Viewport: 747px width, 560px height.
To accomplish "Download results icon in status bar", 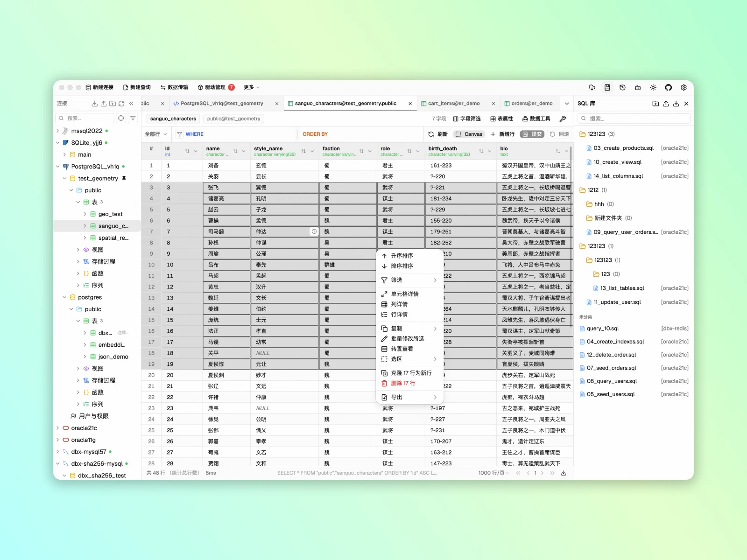I will point(564,473).
